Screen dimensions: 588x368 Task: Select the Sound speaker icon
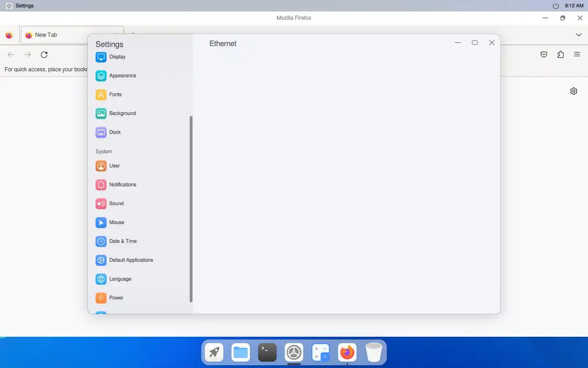click(101, 204)
